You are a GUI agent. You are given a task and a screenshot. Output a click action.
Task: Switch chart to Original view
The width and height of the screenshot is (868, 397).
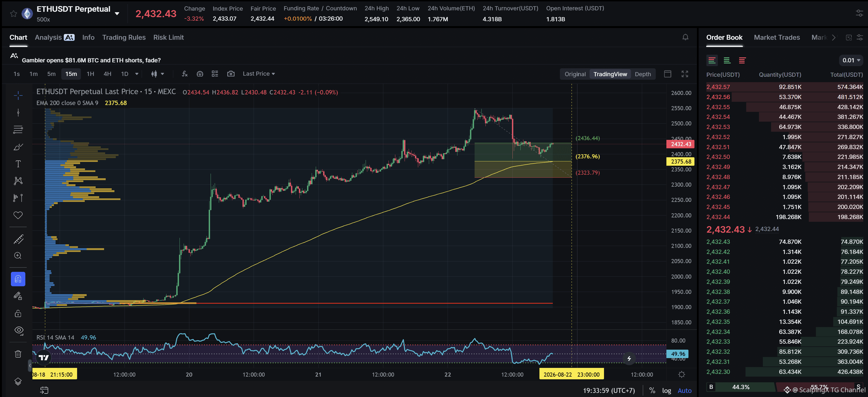[575, 74]
